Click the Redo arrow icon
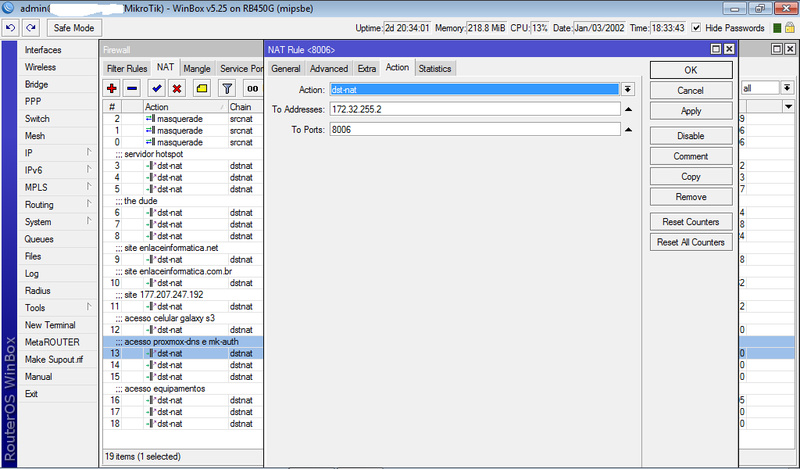800x469 pixels. tap(31, 28)
